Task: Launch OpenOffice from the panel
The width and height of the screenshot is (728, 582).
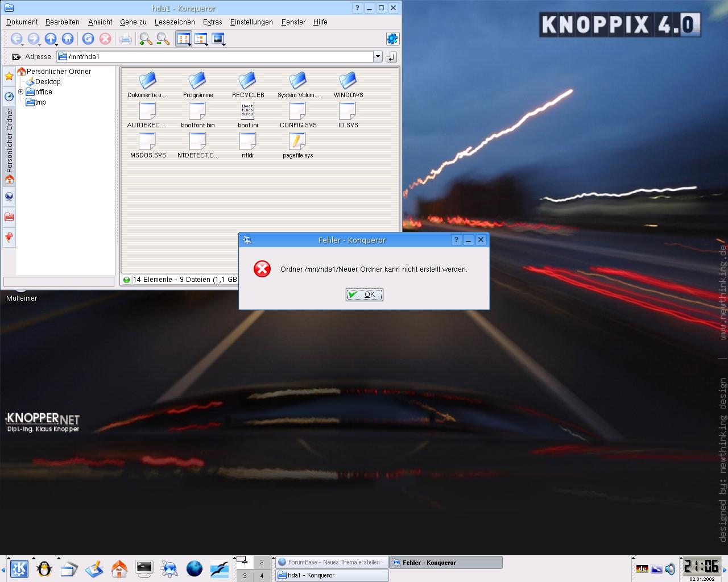Action: (x=220, y=568)
